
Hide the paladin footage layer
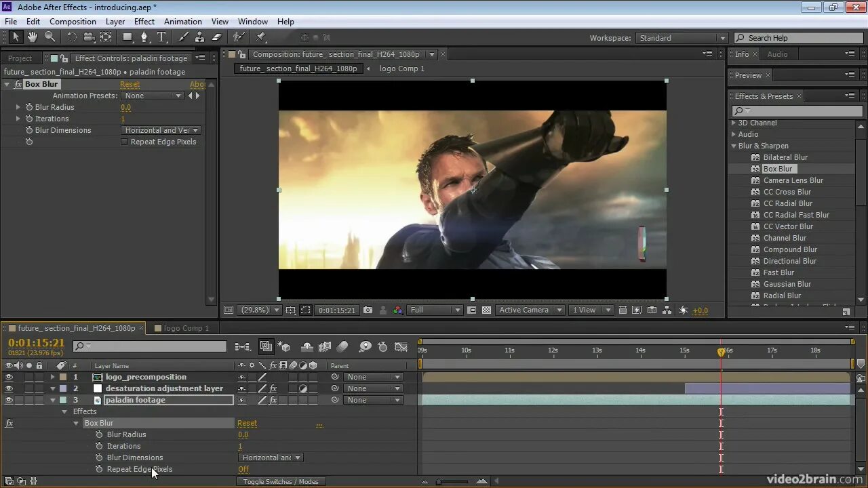click(9, 400)
